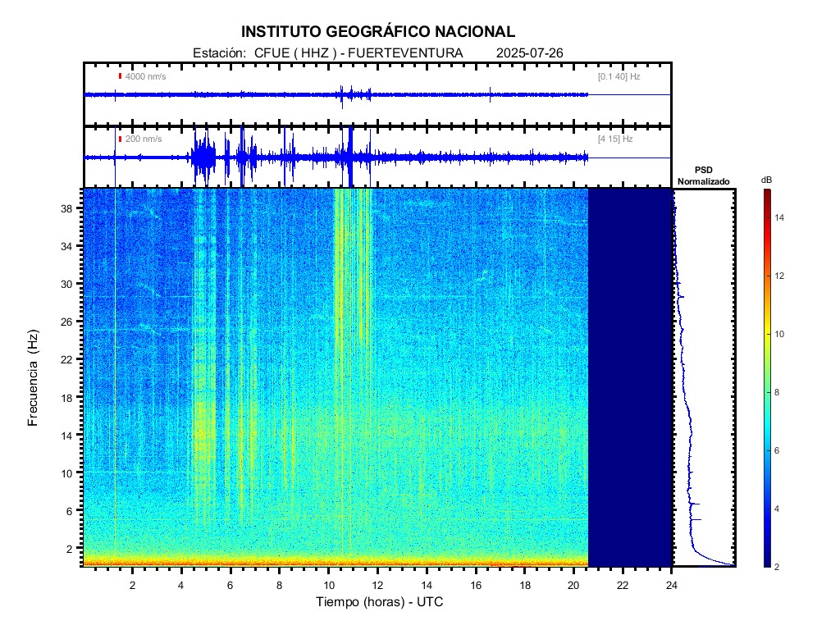840x630 pixels.
Task: Click colorbar tick value 12
Action: [779, 276]
